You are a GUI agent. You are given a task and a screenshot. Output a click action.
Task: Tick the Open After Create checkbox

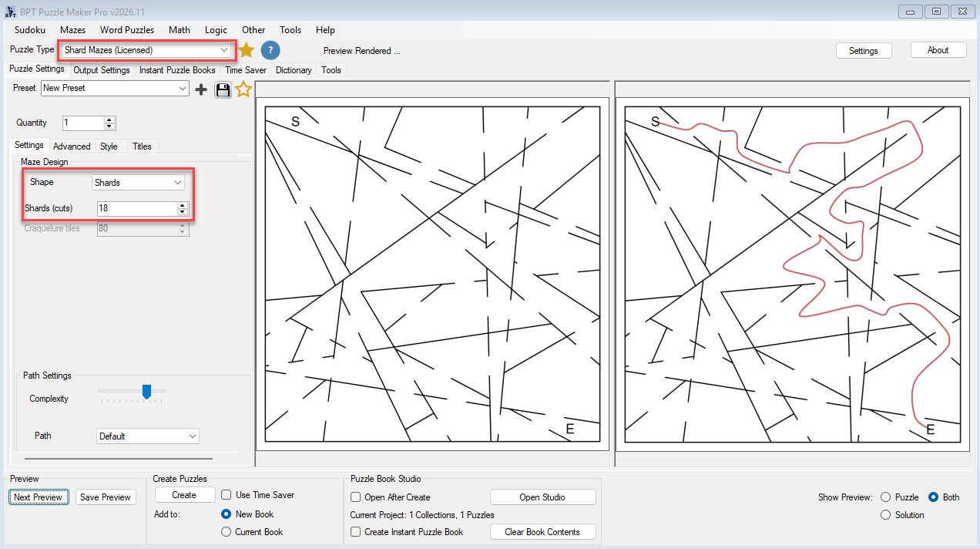356,497
